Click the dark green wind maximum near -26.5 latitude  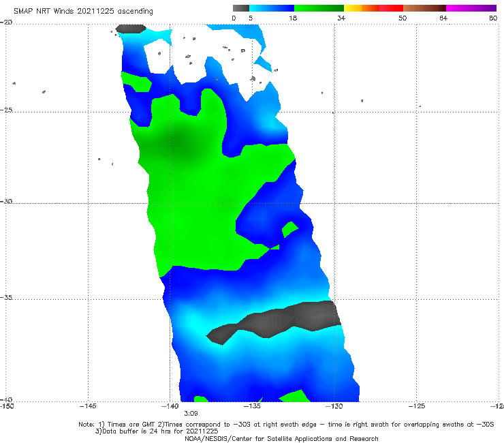(x=178, y=142)
